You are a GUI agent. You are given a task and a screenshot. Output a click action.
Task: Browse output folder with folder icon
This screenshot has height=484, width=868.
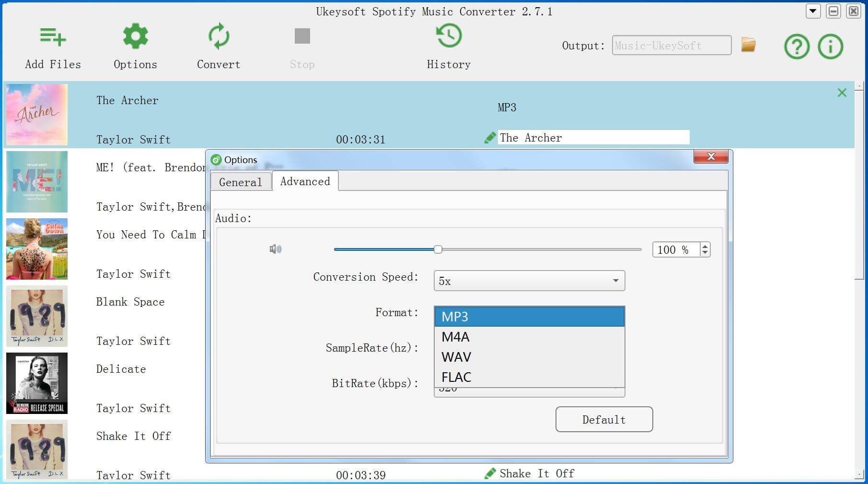748,45
